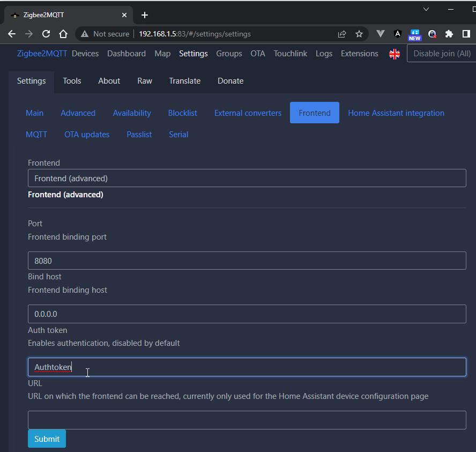
Task: Click the Port input field showing 8080
Action: (x=247, y=261)
